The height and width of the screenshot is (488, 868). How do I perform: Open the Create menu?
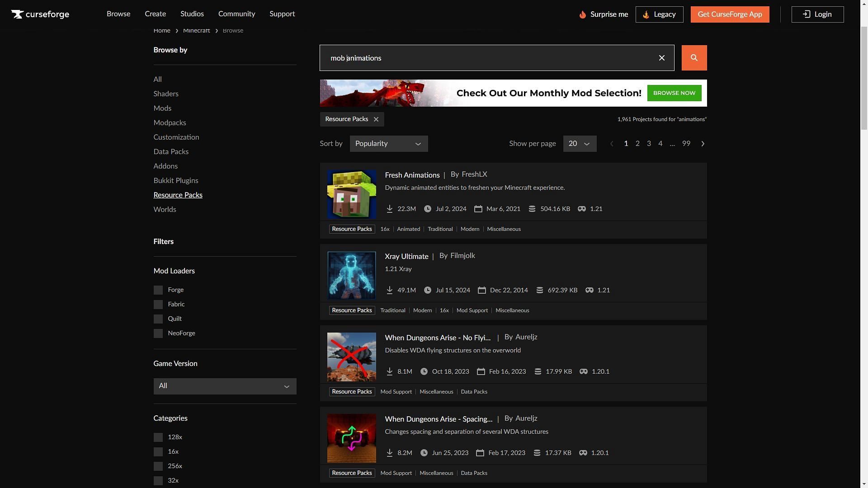point(155,14)
